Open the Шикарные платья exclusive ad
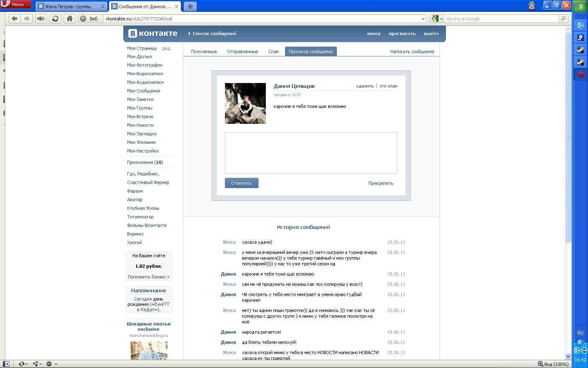The width and height of the screenshot is (588, 368). point(149,326)
